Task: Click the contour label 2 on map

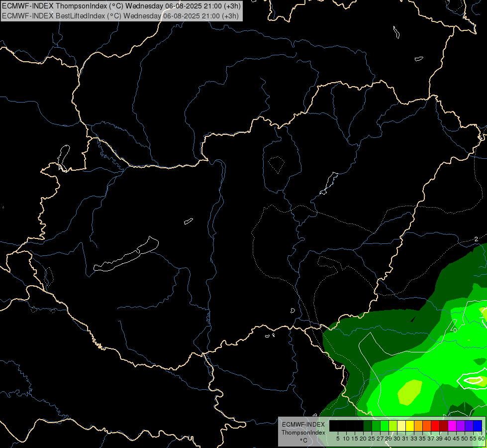Action: [x=476, y=239]
